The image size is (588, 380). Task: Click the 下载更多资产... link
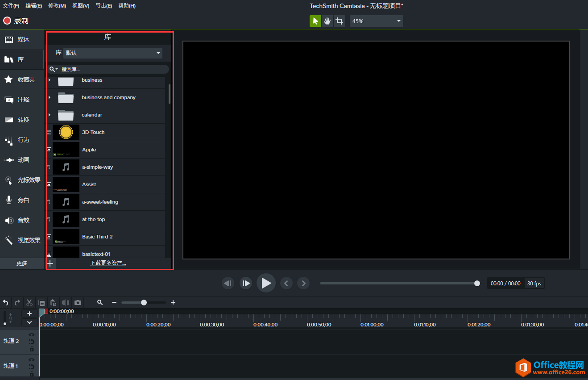point(108,263)
